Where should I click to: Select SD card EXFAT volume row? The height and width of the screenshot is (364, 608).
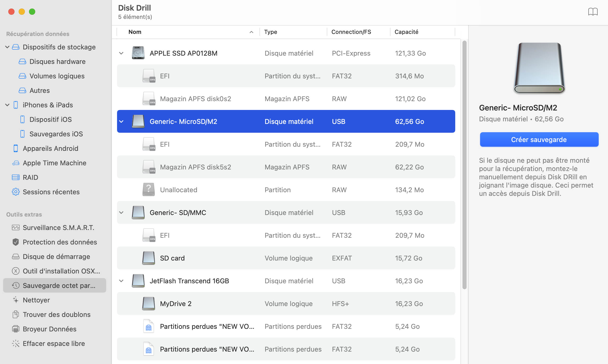[286, 258]
